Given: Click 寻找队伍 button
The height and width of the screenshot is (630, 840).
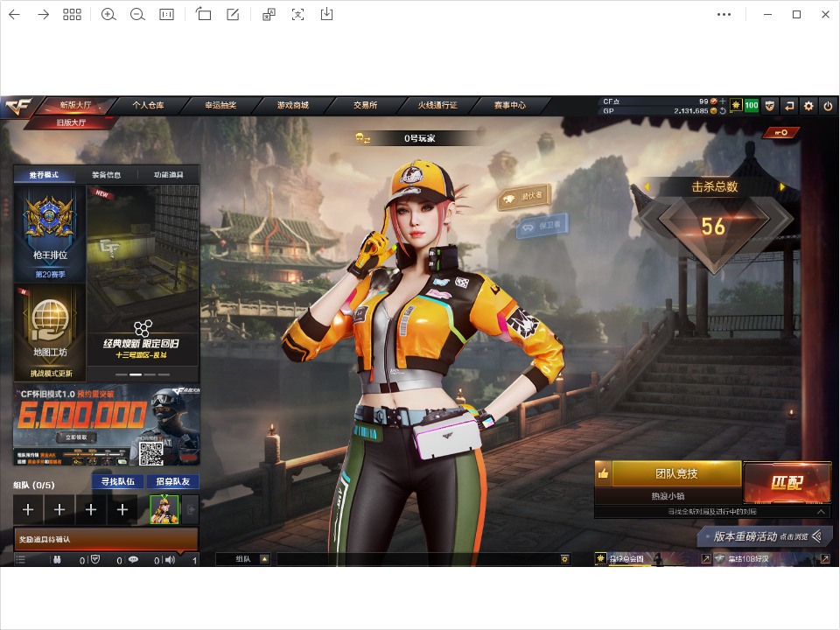Looking at the screenshot, I should (117, 481).
